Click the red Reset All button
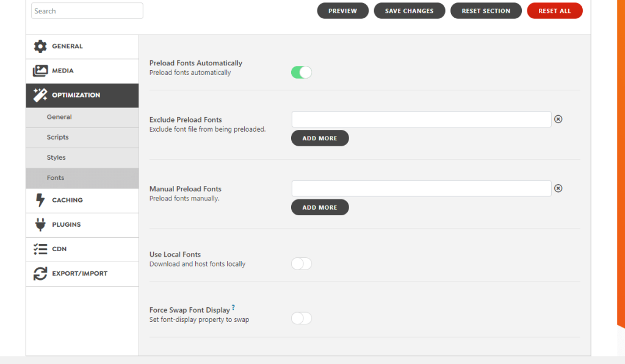Image resolution: width=625 pixels, height=364 pixels. pos(555,11)
